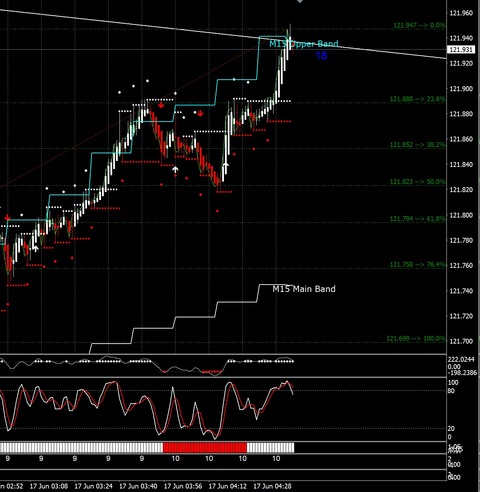Screen dimensions: 480x492
Task: Click the 17 Jun 04:12 time label
Action: coord(227,486)
